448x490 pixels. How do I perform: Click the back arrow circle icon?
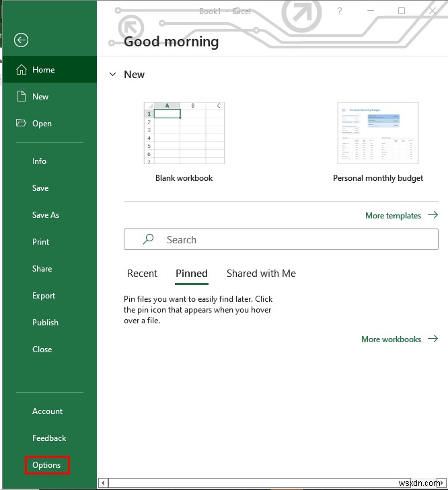22,40
